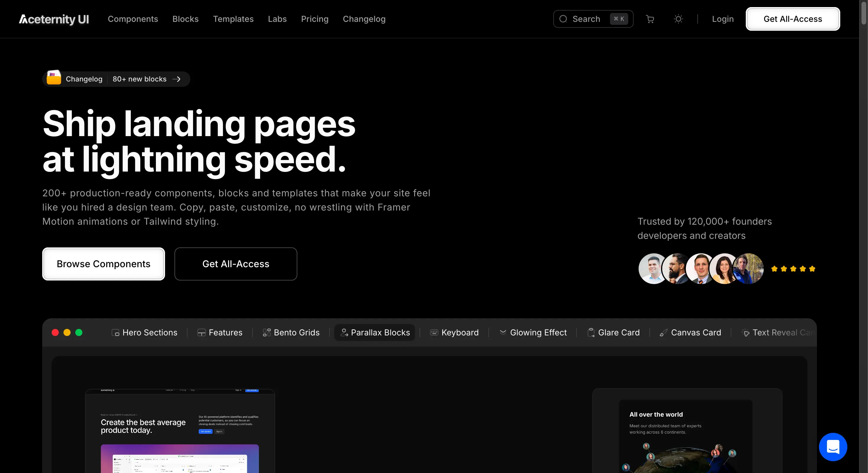868x473 pixels.
Task: Click the yellow window dot
Action: [67, 333]
